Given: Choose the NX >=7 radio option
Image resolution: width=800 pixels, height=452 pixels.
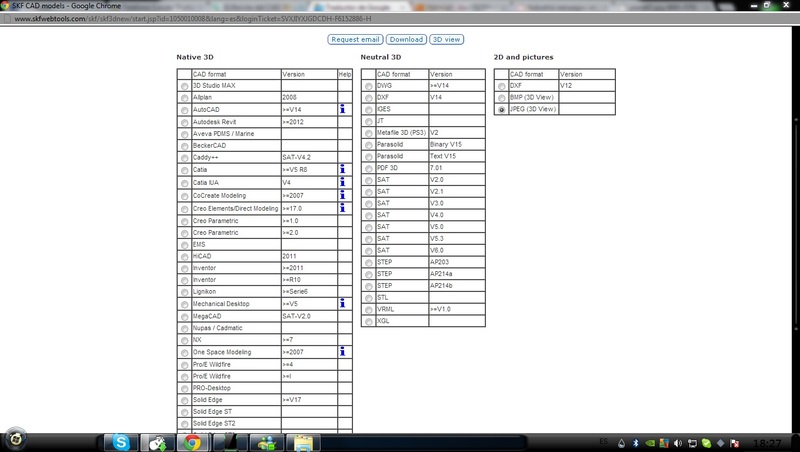Looking at the screenshot, I should (x=185, y=340).
